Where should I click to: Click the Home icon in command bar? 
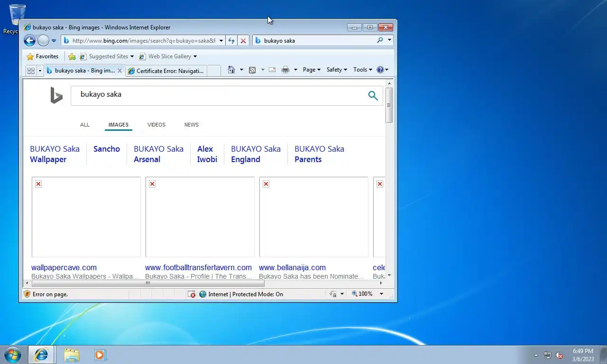231,70
